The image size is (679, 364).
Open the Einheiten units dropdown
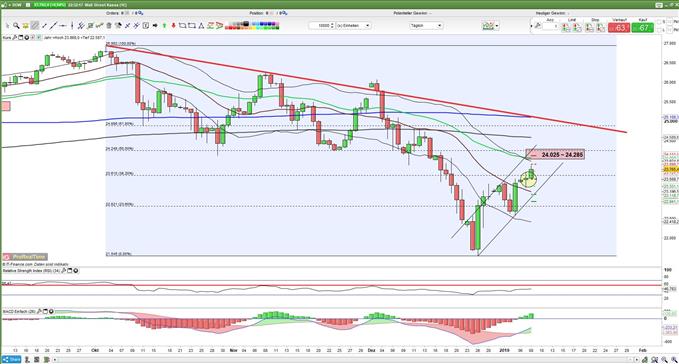[x=353, y=26]
